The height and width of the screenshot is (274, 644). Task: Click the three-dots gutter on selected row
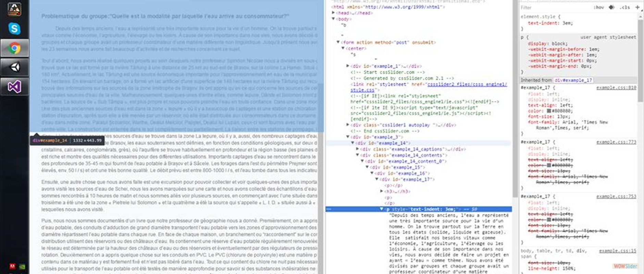point(329,209)
